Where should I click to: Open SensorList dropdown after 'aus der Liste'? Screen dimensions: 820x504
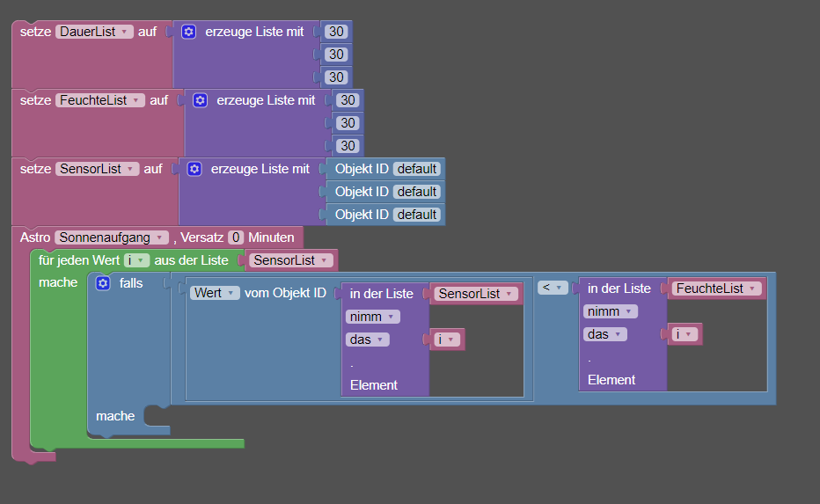291,260
